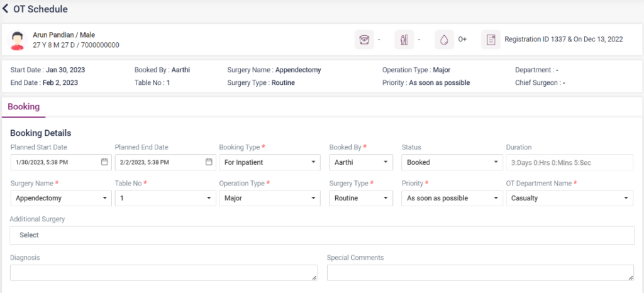Screen dimensions: 644x293
Task: Click the registration document icon
Action: click(x=491, y=40)
